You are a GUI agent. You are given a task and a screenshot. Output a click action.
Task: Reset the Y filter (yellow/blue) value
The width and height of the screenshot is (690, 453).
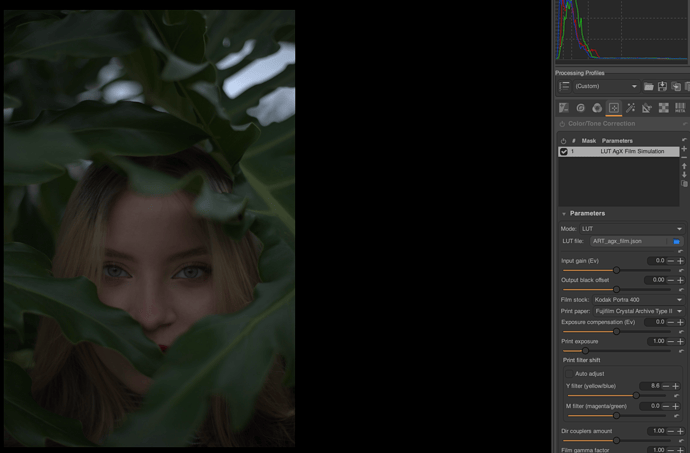click(676, 395)
